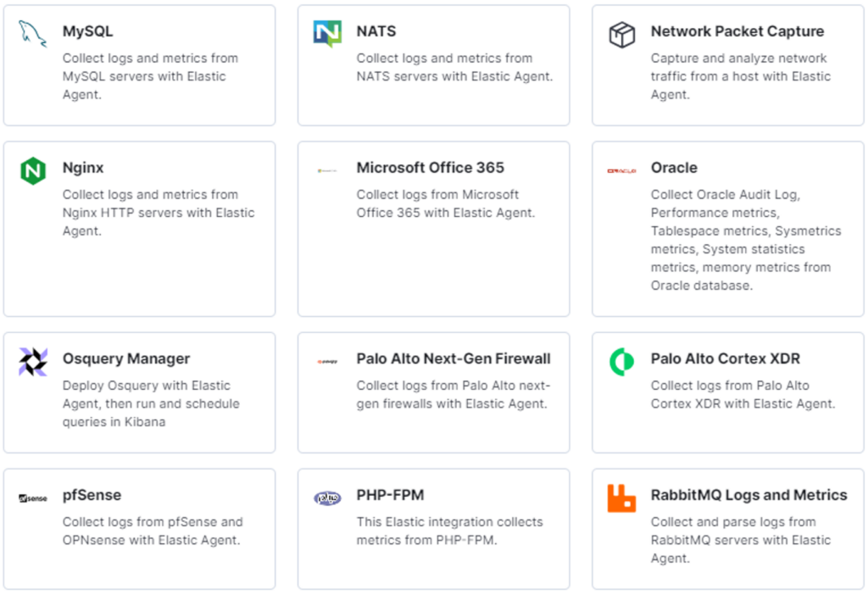Viewport: 868px width, 594px height.
Task: Click the Palo Alto Next-Gen Firewall logo
Action: (327, 362)
